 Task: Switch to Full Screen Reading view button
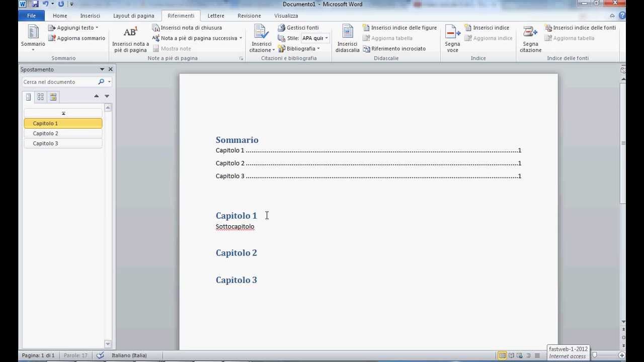[x=511, y=355]
